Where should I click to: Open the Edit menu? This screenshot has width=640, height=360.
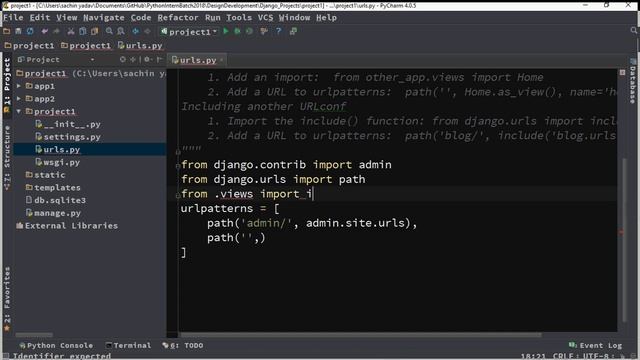click(x=40, y=18)
